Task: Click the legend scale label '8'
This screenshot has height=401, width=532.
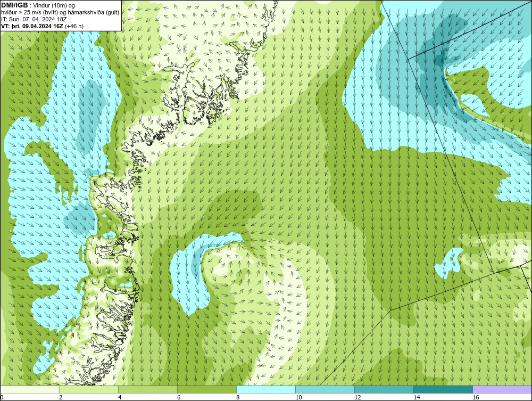Action: pyautogui.click(x=237, y=397)
